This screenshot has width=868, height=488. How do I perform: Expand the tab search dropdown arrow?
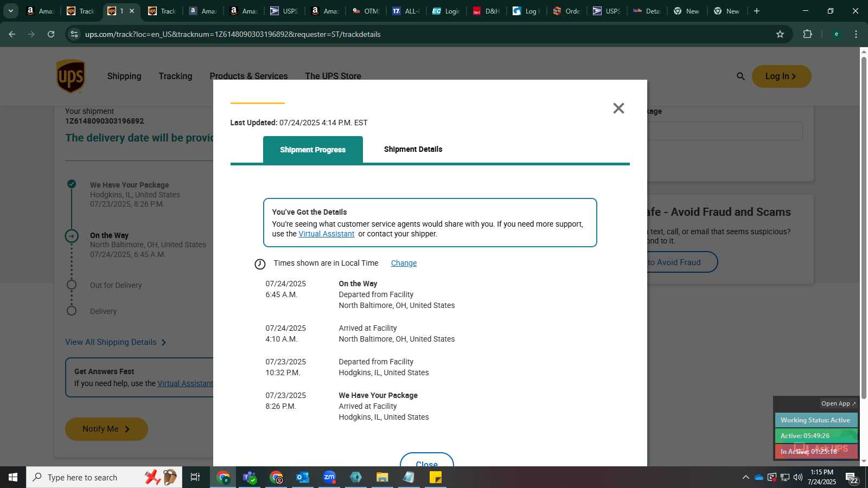pyautogui.click(x=10, y=11)
